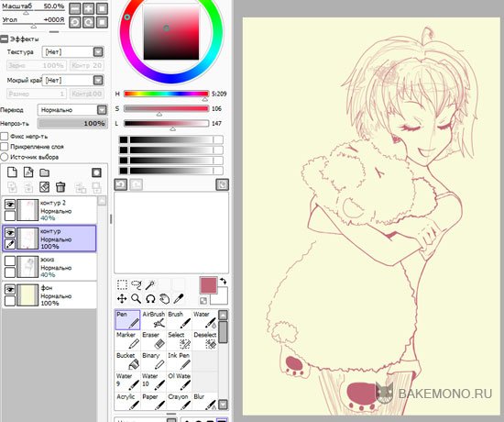Activate the Eyedropper color picker tool
504x422 pixels.
179,299
